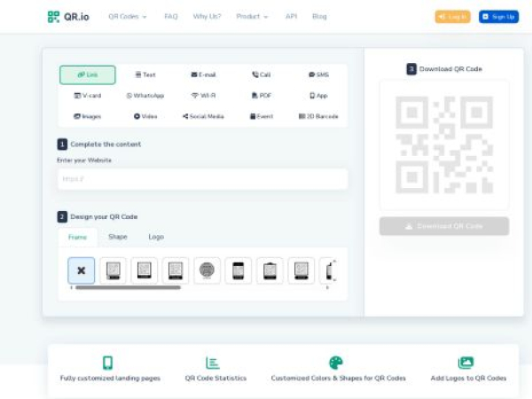Open the FAQ page
The width and height of the screenshot is (532, 399).
(171, 16)
